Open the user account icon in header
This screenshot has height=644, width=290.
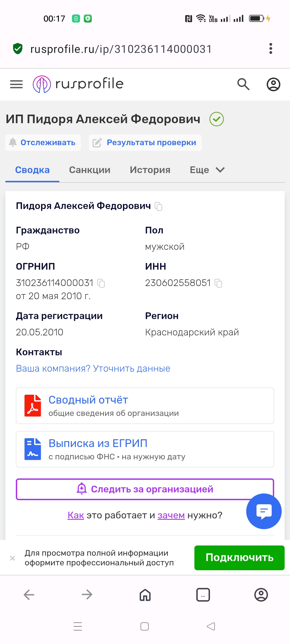(x=273, y=84)
